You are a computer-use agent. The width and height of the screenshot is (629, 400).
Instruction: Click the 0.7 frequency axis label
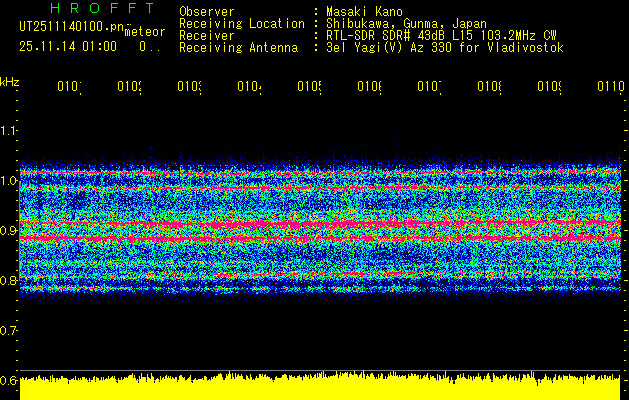click(x=8, y=330)
